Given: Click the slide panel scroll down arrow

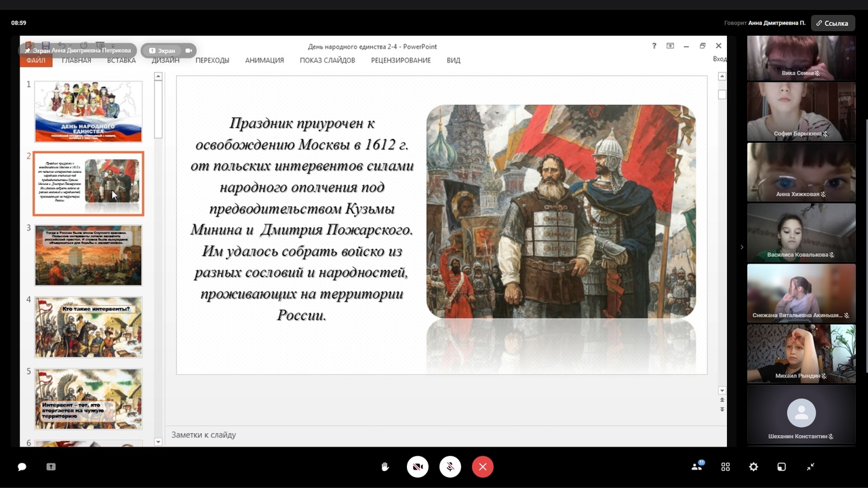Looking at the screenshot, I should [x=158, y=442].
